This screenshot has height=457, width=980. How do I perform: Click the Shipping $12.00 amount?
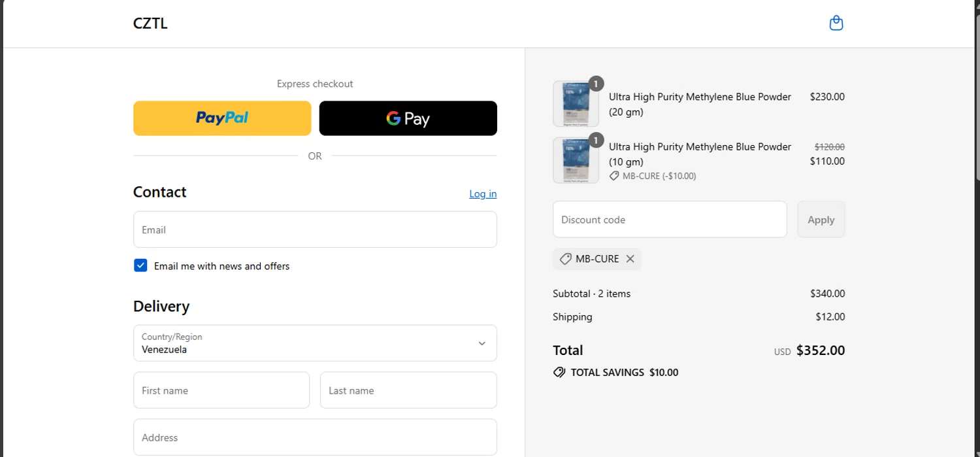pyautogui.click(x=830, y=317)
